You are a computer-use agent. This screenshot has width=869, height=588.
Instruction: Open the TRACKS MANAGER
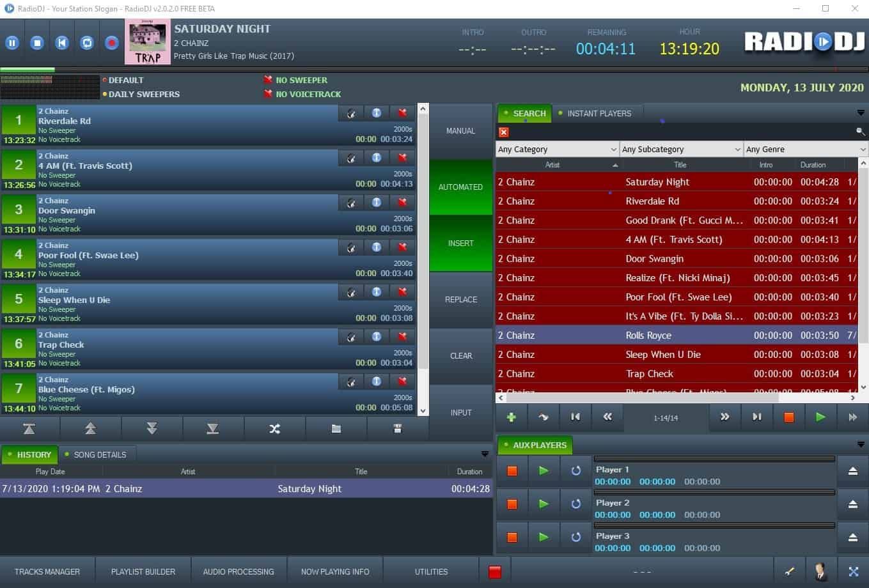(x=47, y=571)
